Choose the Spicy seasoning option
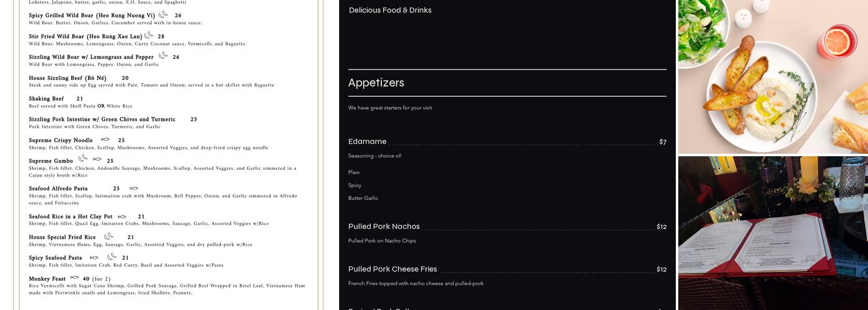This screenshot has width=868, height=310. click(355, 185)
